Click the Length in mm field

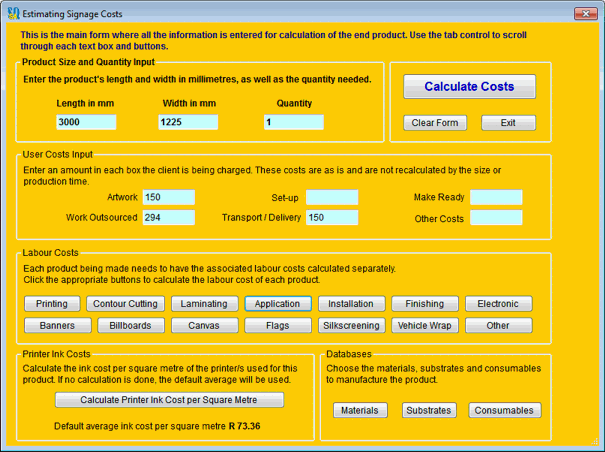[x=86, y=122]
